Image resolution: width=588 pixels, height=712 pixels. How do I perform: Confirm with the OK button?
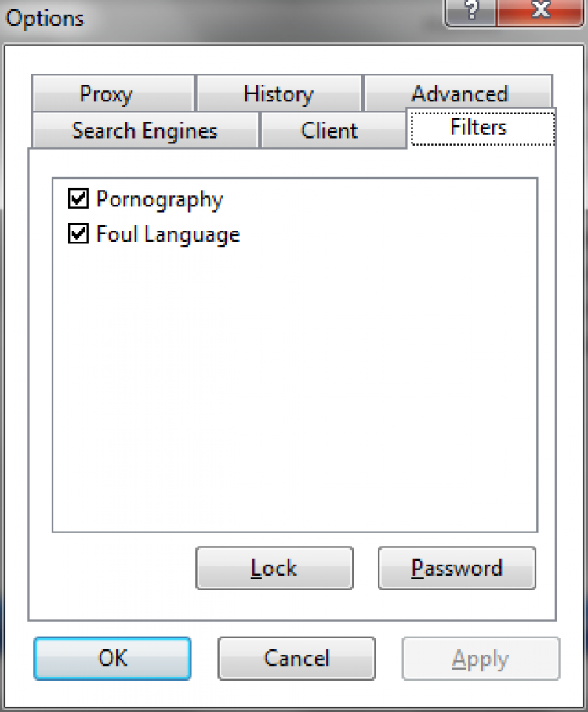(112, 658)
